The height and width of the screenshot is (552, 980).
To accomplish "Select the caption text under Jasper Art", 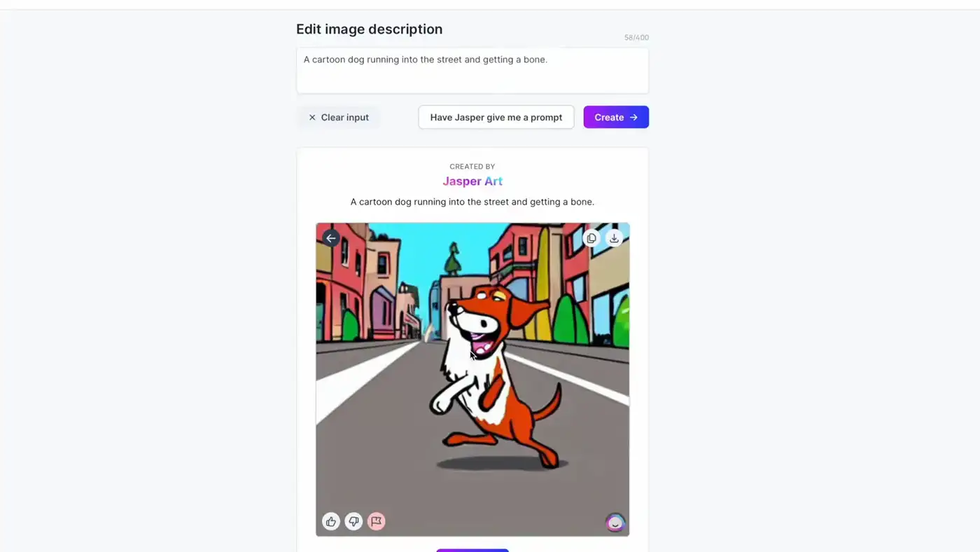I will [x=472, y=202].
